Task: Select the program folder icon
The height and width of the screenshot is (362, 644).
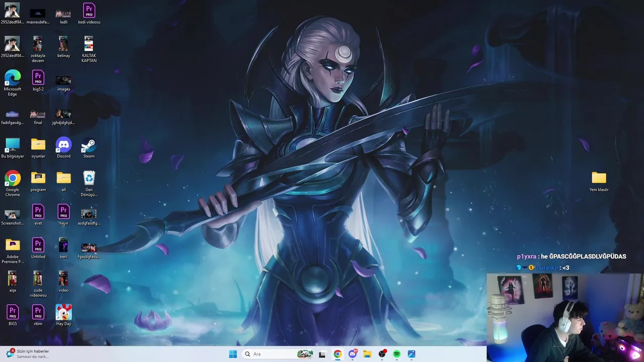Action: [x=38, y=181]
